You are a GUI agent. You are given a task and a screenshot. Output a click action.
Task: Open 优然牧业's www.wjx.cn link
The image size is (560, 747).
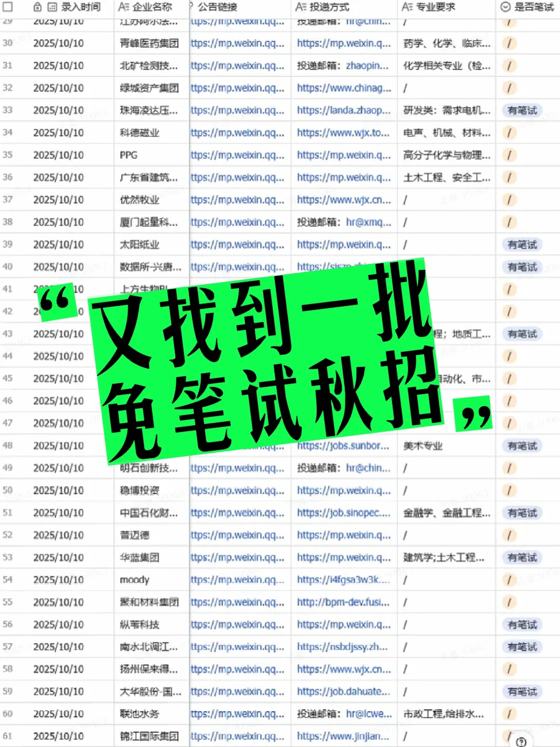[344, 200]
